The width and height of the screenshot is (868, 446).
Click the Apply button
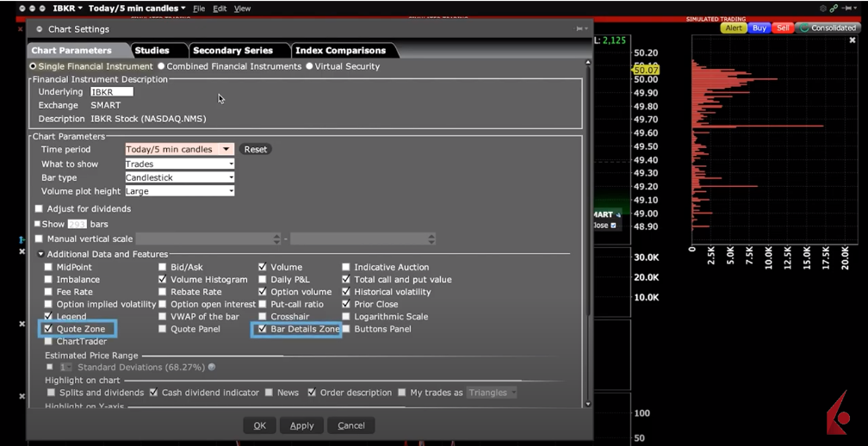point(301,425)
